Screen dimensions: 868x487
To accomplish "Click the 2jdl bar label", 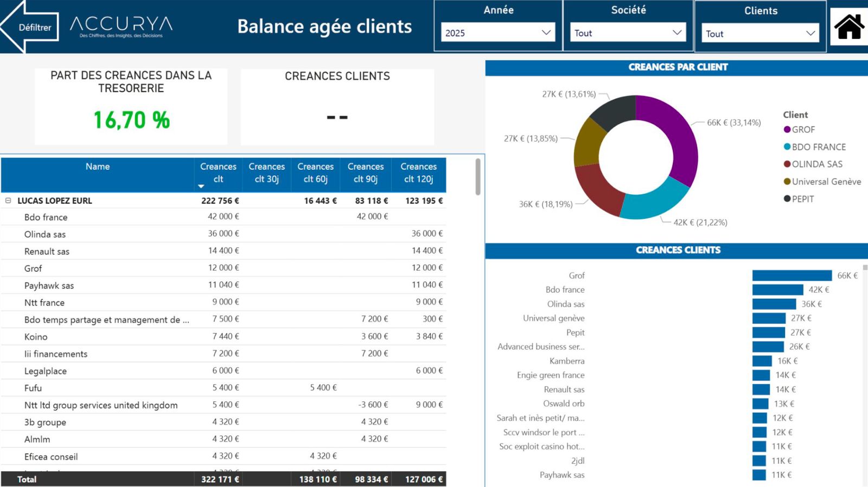I will tap(578, 461).
